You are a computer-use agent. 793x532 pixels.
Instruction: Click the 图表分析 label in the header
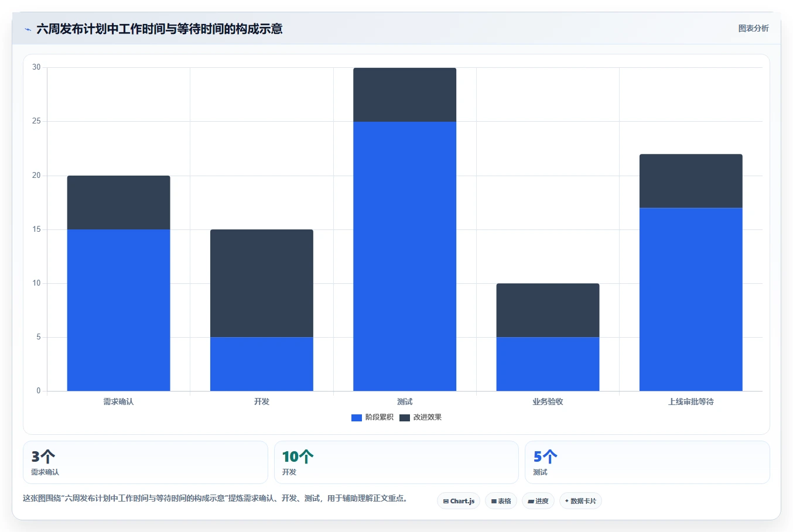pyautogui.click(x=753, y=28)
